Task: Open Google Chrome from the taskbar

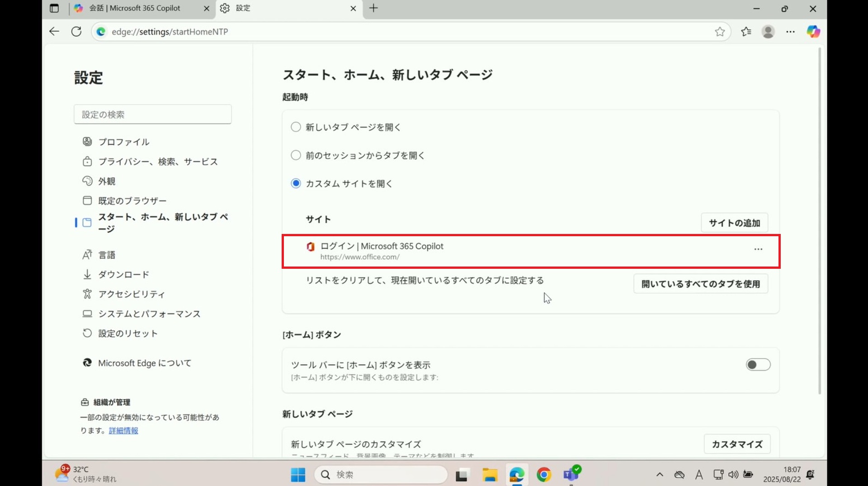Action: coord(543,474)
